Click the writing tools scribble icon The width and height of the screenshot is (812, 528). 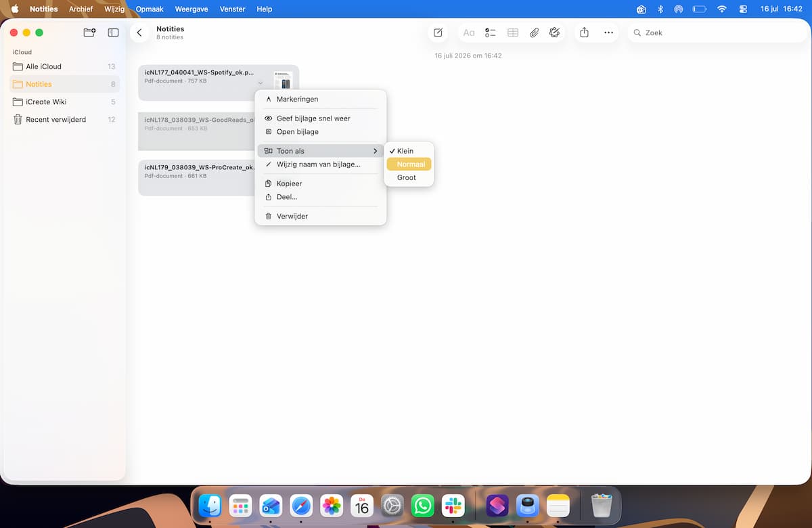pos(555,32)
